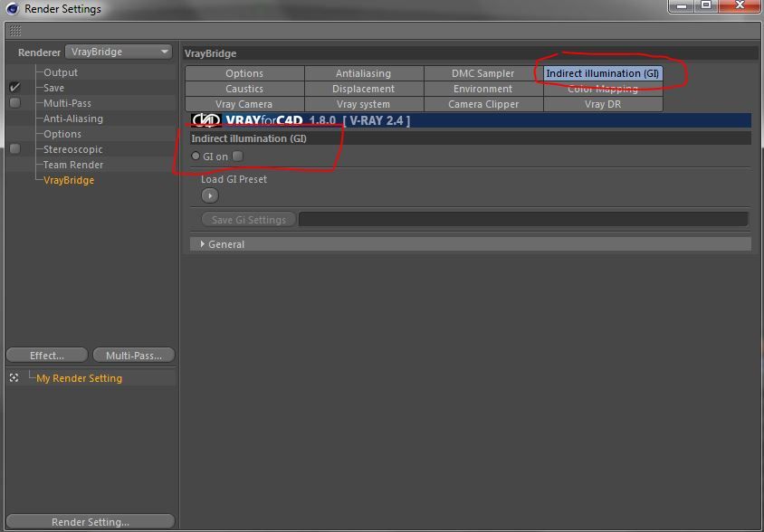
Task: Select the My Render Setting entry
Action: (x=79, y=378)
